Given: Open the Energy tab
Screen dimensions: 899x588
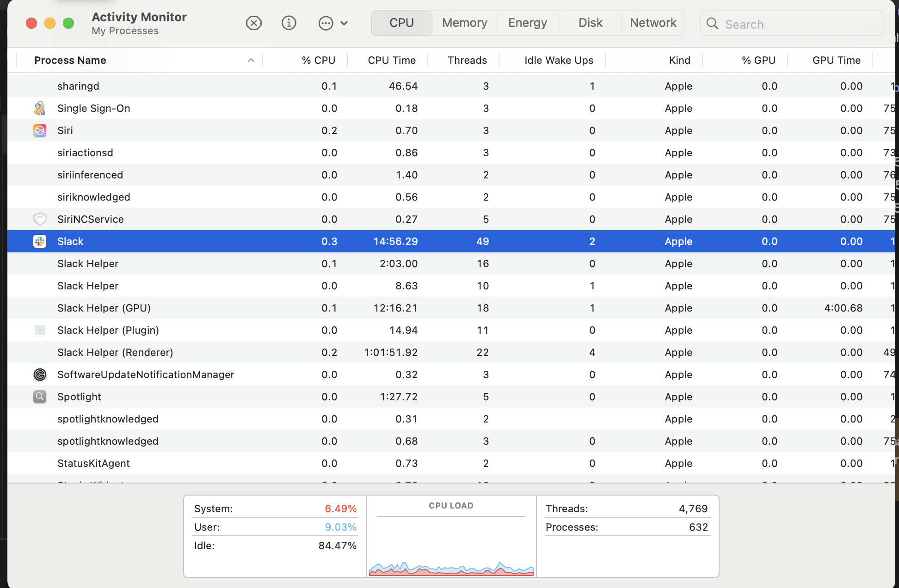Looking at the screenshot, I should (527, 23).
